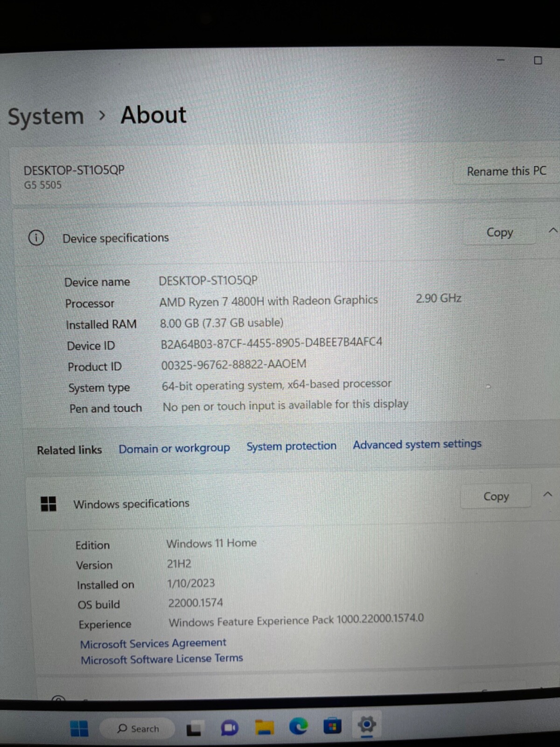Launch the Chat app from taskbar
The width and height of the screenshot is (560, 747).
[229, 728]
